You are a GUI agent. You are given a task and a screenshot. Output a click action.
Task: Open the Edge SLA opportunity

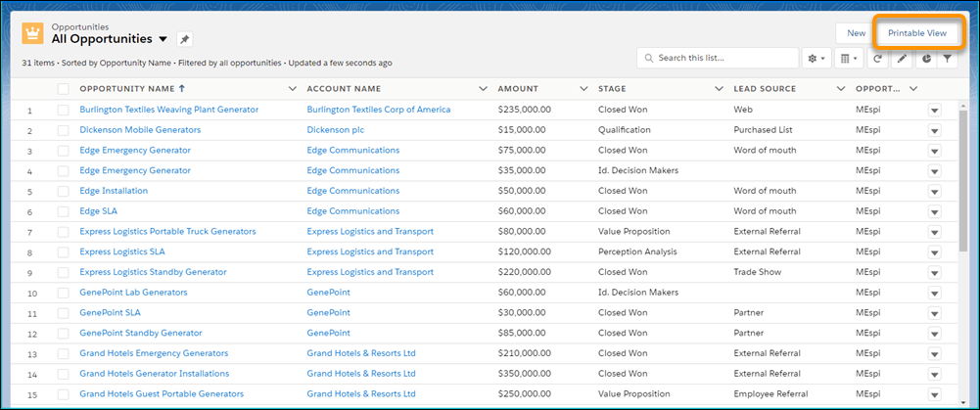pos(98,211)
